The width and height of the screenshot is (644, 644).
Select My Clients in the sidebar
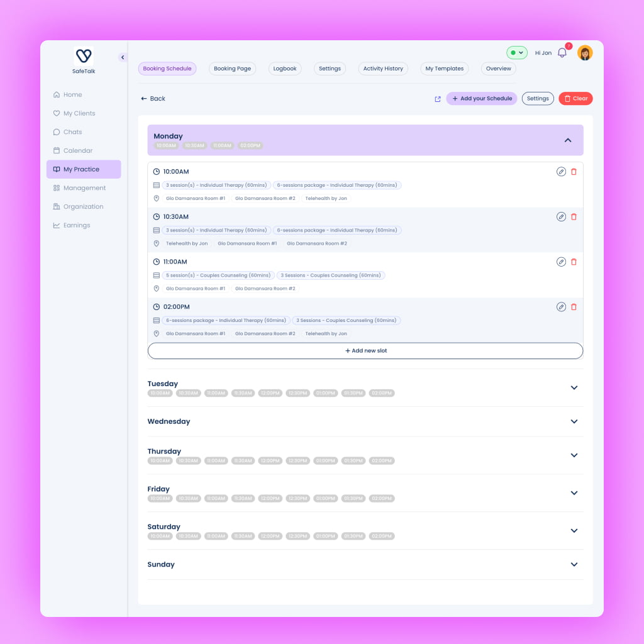pos(77,113)
